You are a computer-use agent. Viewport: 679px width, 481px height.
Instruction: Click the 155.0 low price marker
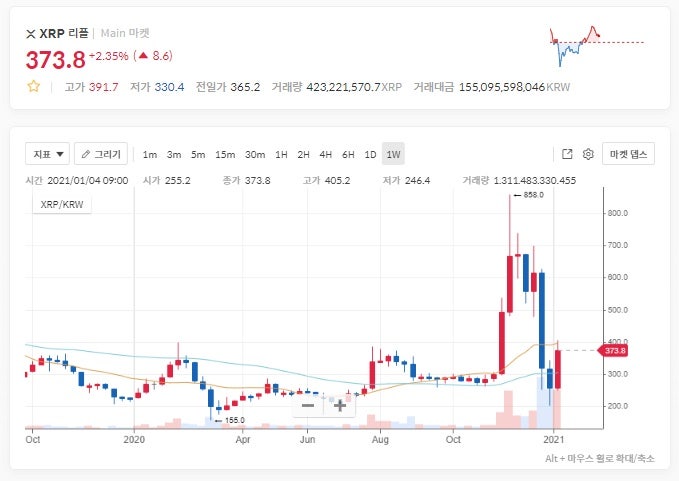pyautogui.click(x=230, y=420)
